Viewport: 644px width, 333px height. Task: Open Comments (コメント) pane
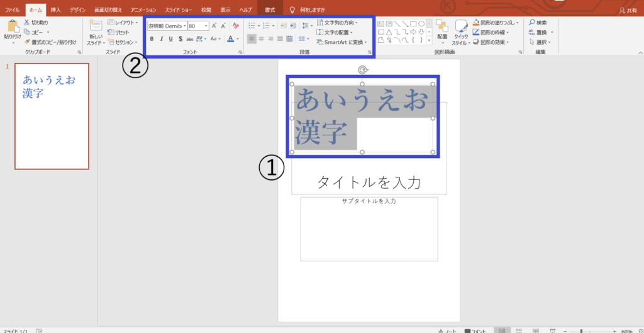475,331
